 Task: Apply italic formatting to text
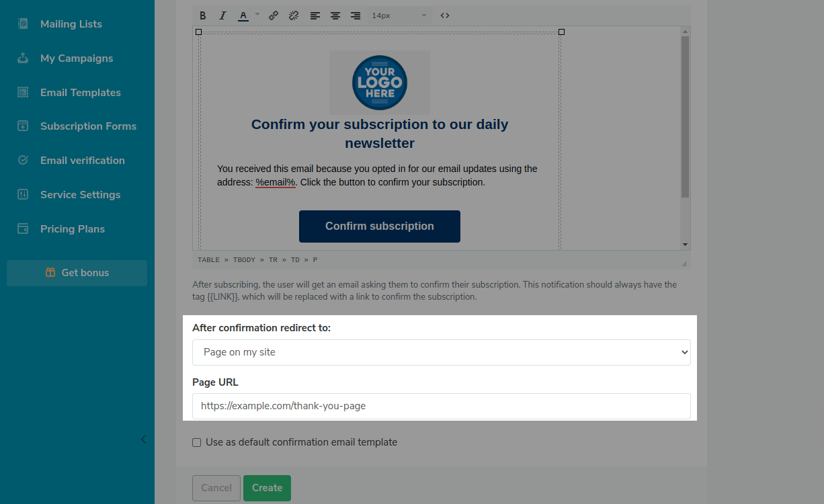pos(223,15)
